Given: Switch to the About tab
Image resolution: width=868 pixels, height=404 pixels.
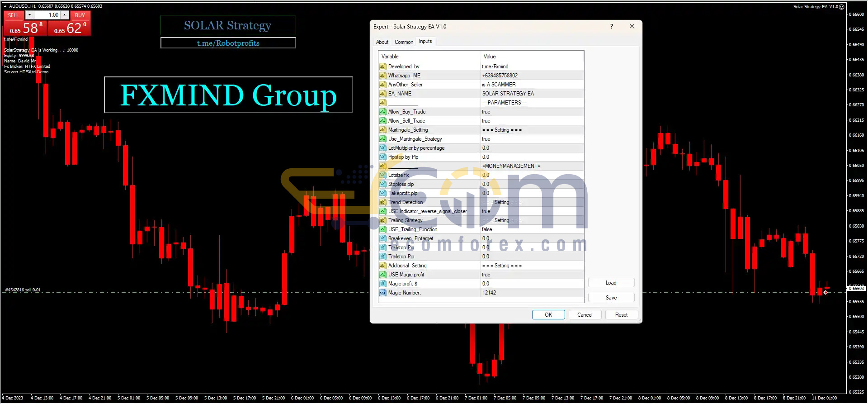Looking at the screenshot, I should (x=382, y=42).
